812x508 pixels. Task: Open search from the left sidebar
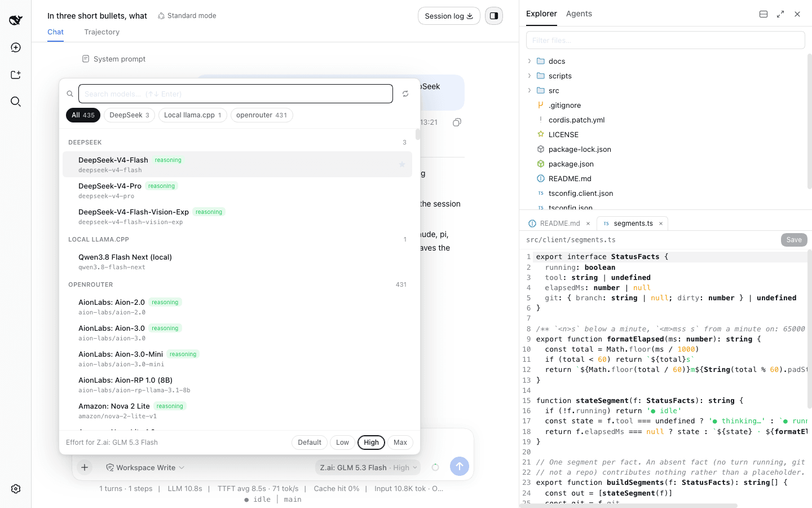[16, 102]
